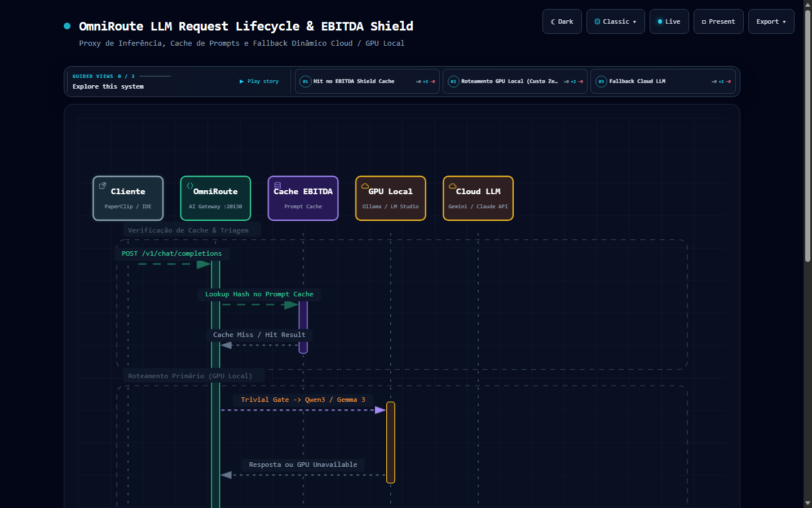
Task: Click the step number 01 circle badge
Action: pos(306,81)
